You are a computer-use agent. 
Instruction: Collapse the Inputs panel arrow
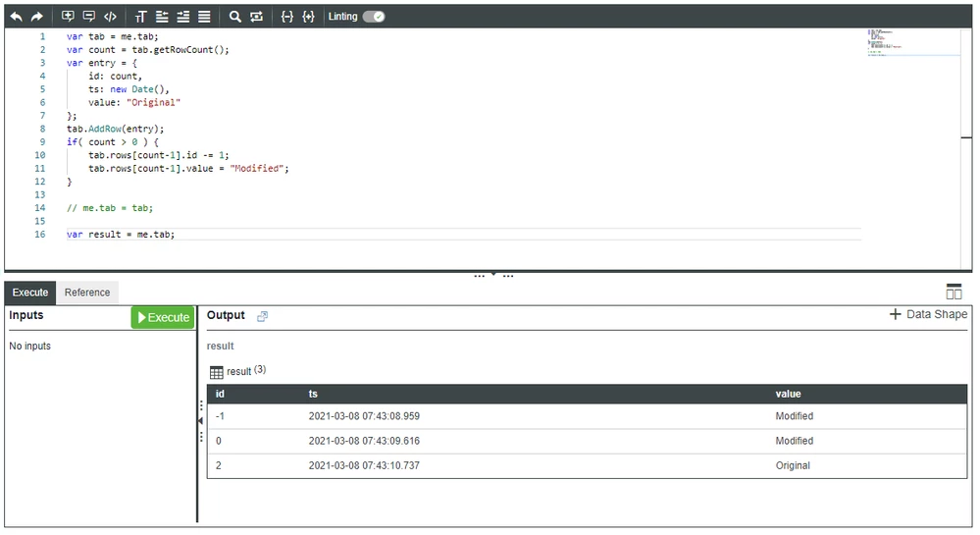tap(201, 421)
